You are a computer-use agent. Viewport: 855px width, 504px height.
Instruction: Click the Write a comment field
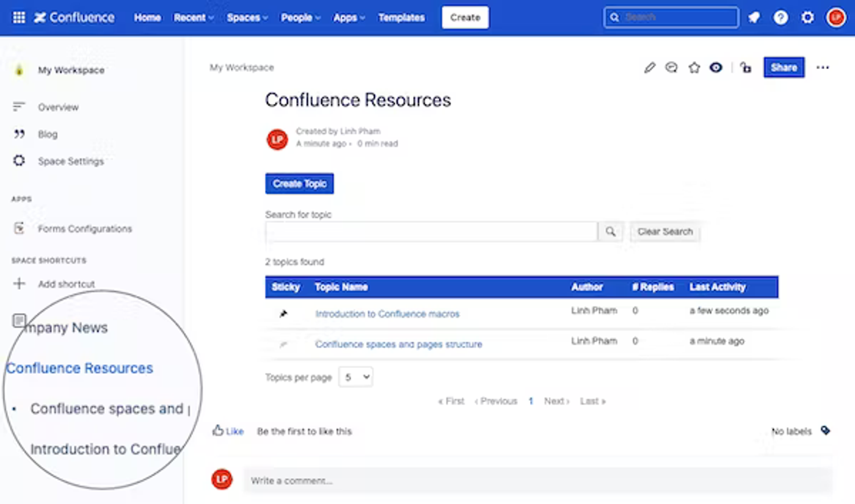click(x=537, y=480)
